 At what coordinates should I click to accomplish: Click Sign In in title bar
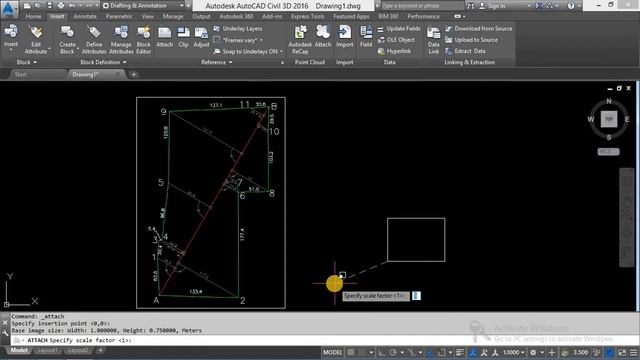pos(492,6)
